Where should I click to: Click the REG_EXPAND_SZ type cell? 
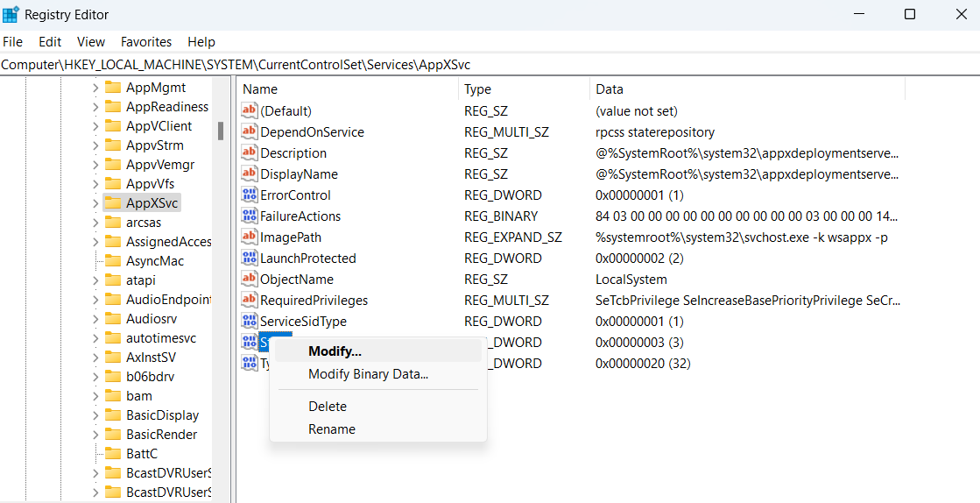pyautogui.click(x=512, y=237)
